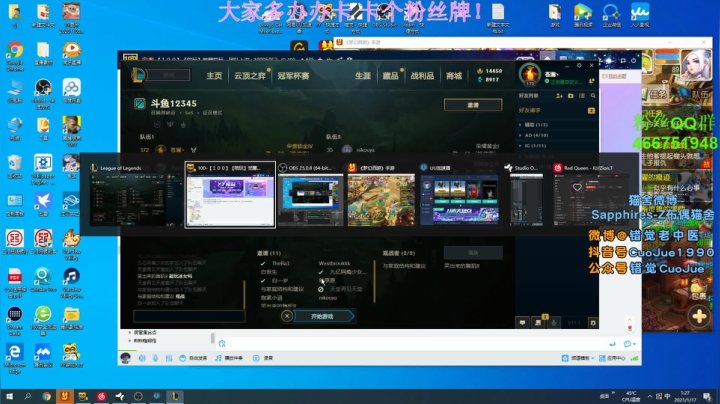Image resolution: width=720 pixels, height=404 pixels.
Task: Open Chrome from the taskbar
Action: pyautogui.click(x=46, y=396)
